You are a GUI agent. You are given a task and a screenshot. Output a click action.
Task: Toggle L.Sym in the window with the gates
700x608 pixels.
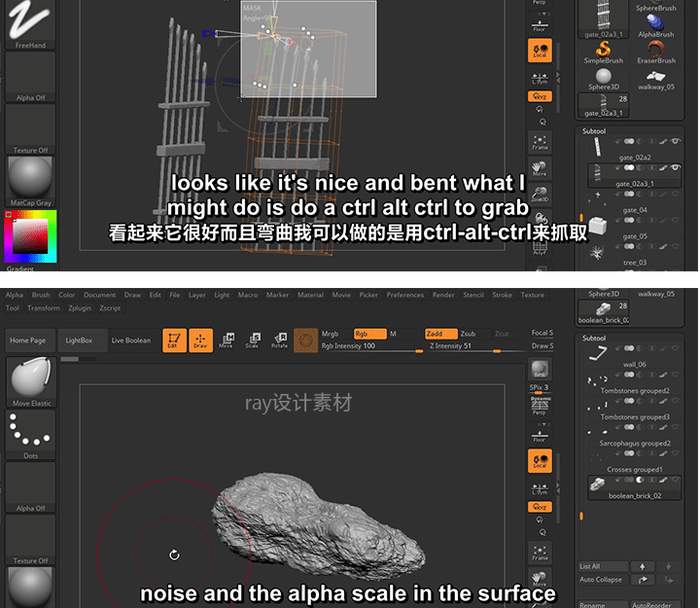tap(540, 79)
